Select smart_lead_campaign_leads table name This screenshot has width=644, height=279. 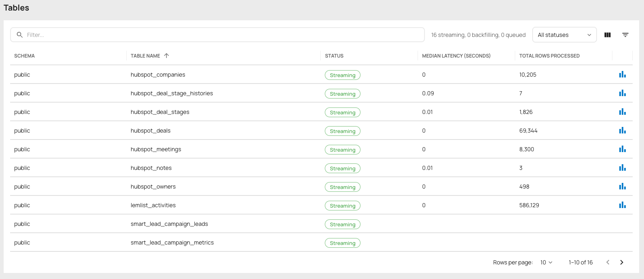[x=169, y=224]
